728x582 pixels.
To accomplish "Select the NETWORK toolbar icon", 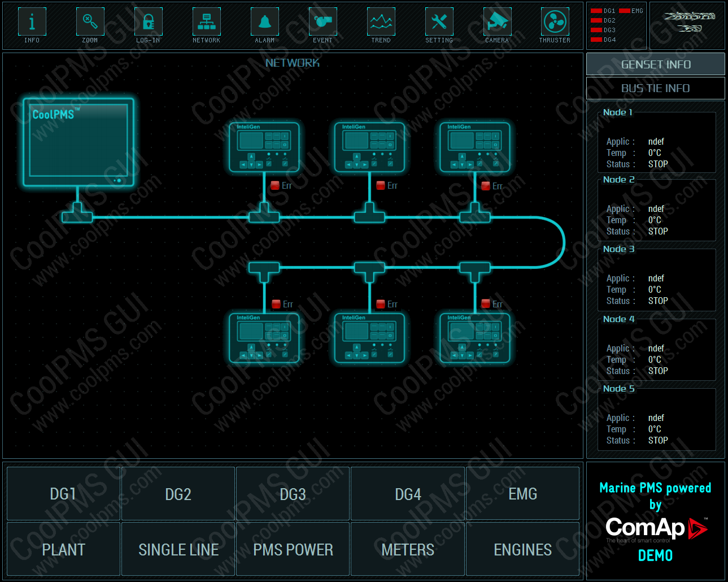I will 206,22.
